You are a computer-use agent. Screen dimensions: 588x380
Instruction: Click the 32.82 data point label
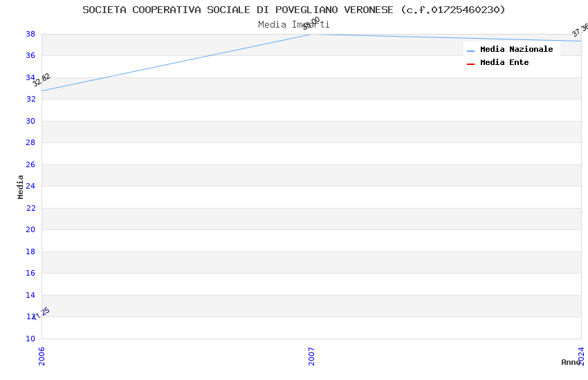coord(42,79)
